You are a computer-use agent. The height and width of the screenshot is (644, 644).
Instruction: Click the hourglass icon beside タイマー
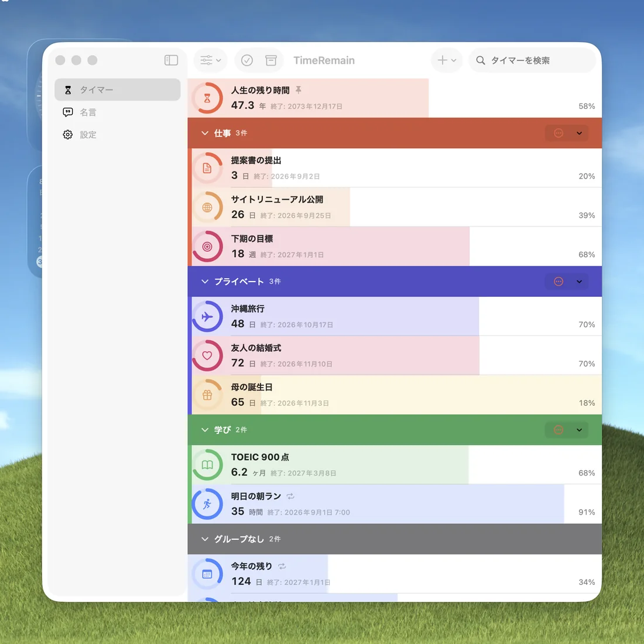[x=68, y=90]
